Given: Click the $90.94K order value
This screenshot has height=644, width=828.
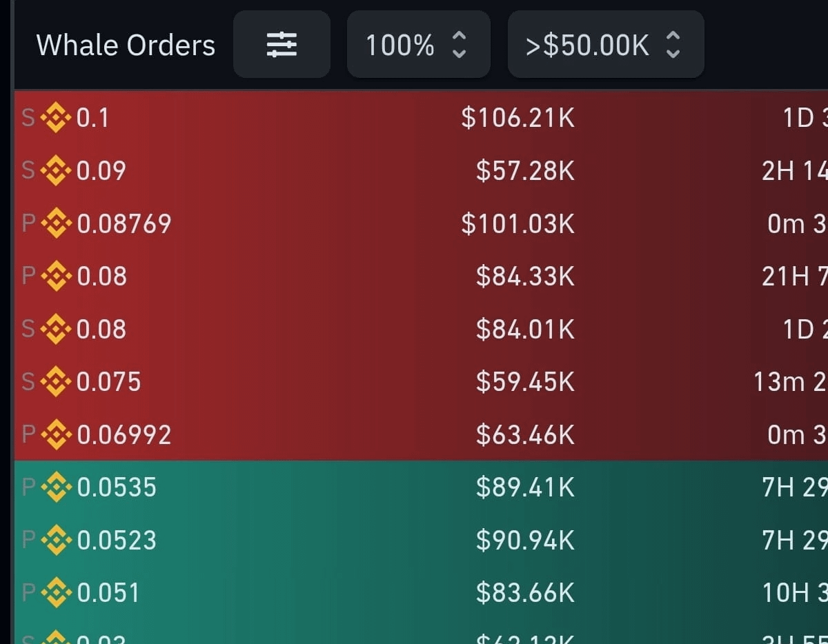Looking at the screenshot, I should [x=525, y=541].
